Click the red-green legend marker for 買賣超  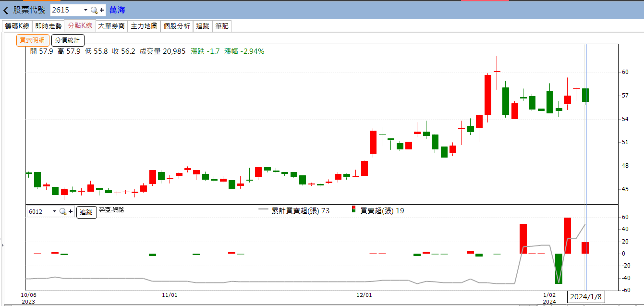click(354, 209)
